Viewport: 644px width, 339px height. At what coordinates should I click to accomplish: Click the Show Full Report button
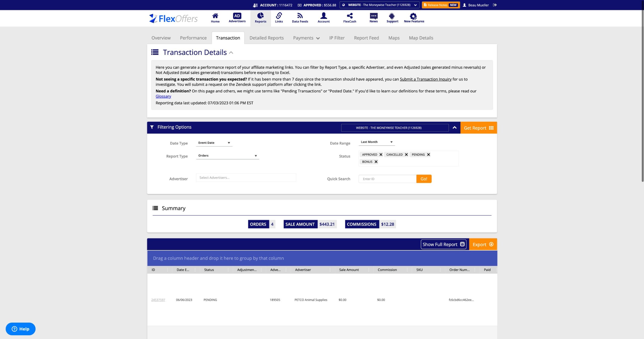point(443,244)
